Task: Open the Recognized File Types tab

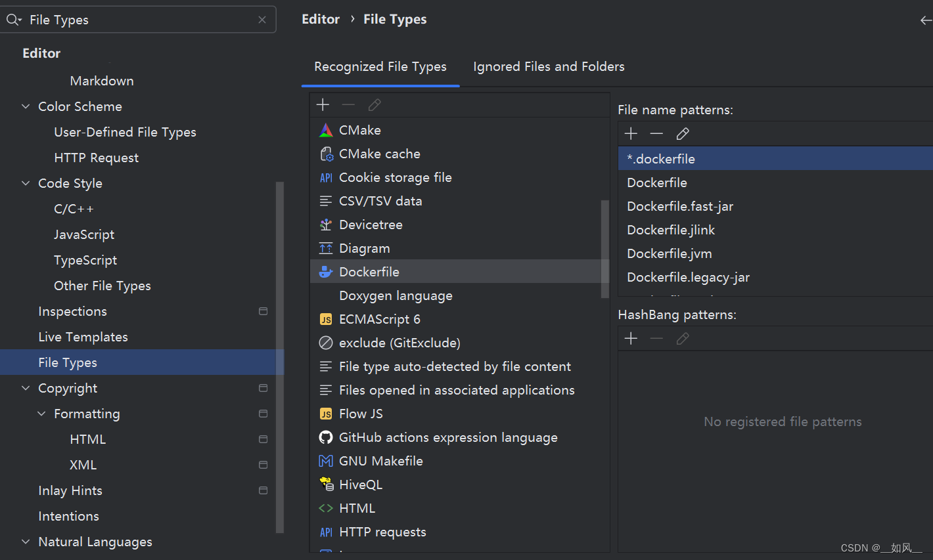Action: [x=380, y=66]
